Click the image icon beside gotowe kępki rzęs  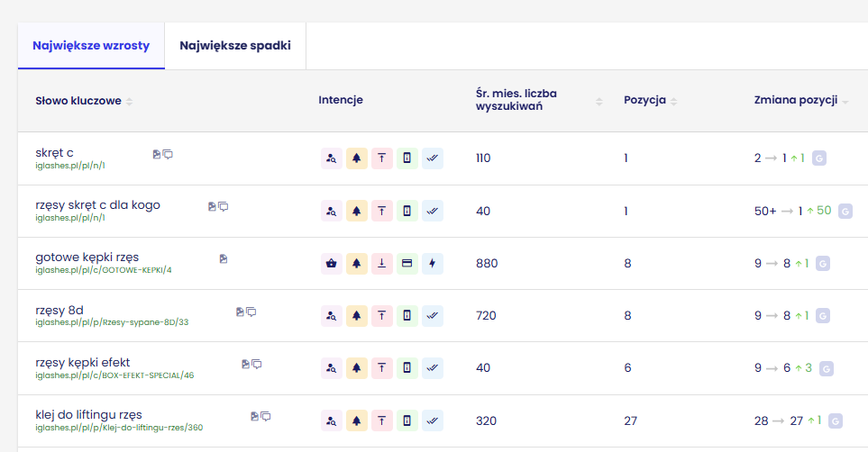coord(223,258)
